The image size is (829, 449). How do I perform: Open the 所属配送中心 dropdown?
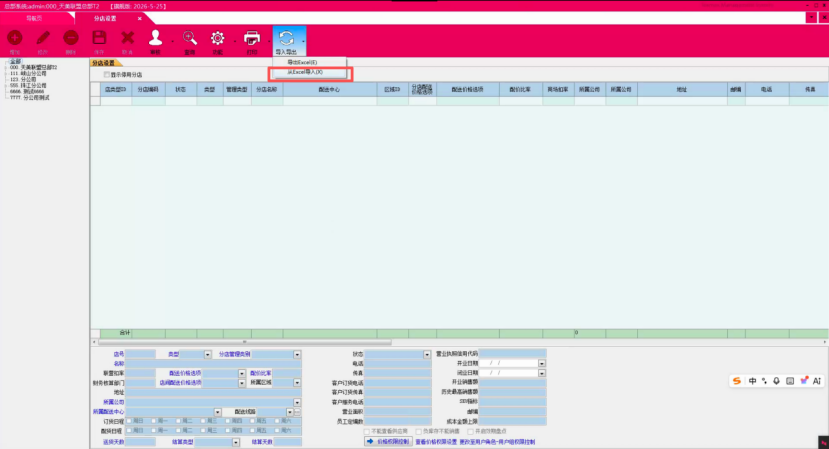click(217, 411)
